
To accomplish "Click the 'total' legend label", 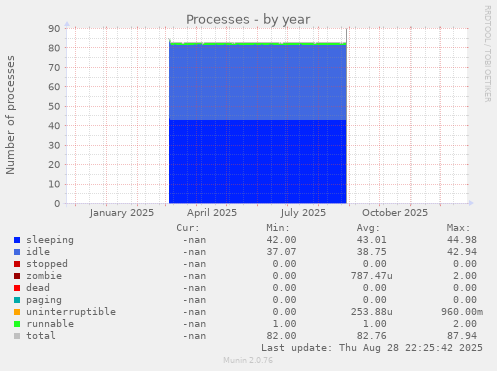I will (x=41, y=336).
